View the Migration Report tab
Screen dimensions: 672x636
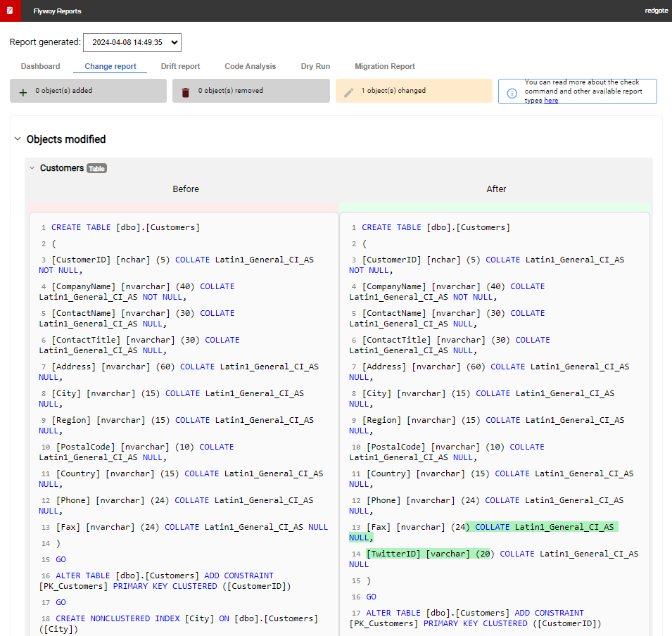click(x=385, y=66)
